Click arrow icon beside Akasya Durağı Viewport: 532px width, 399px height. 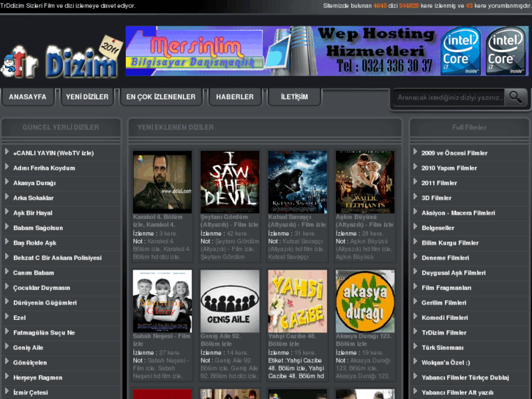[x=7, y=182]
